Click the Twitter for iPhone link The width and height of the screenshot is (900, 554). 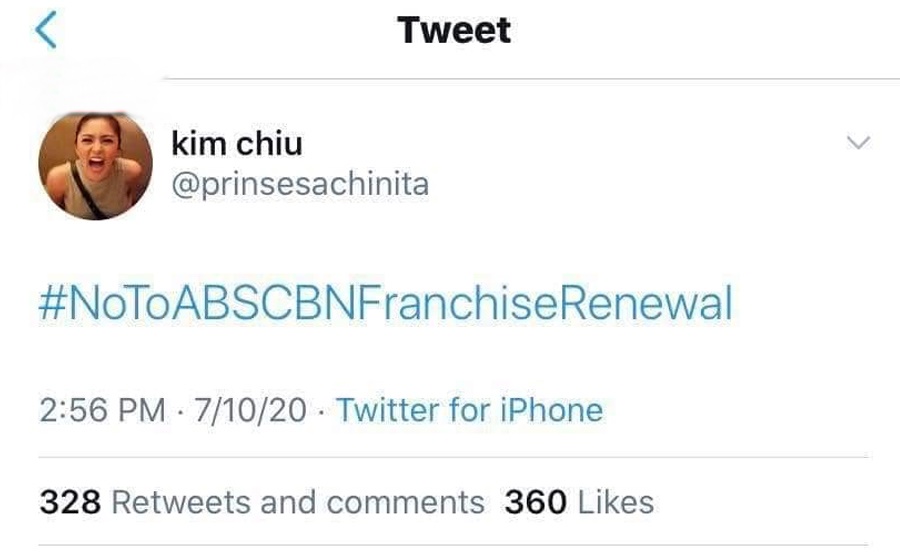(470, 410)
